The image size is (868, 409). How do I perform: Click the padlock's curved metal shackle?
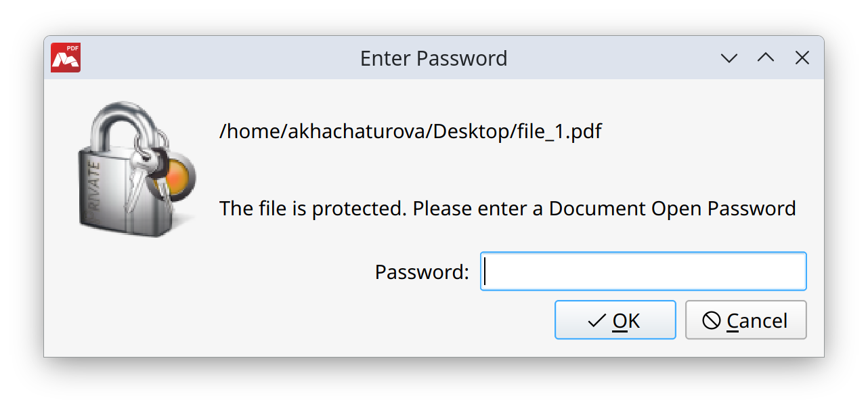click(127, 129)
